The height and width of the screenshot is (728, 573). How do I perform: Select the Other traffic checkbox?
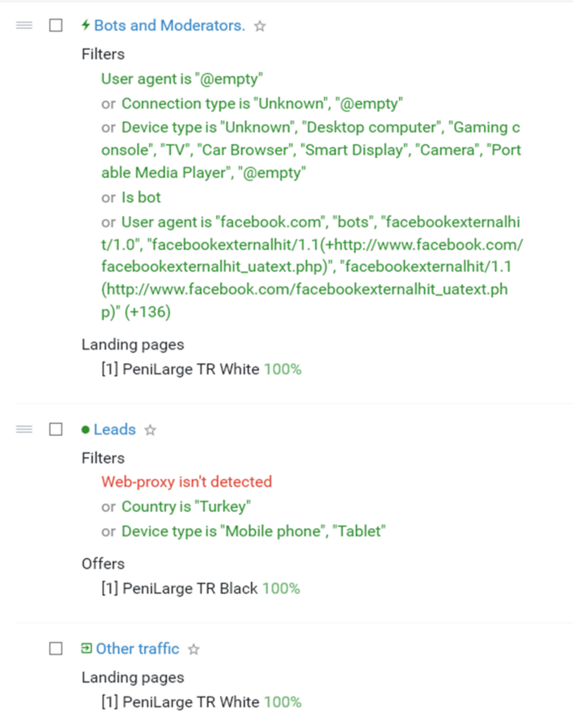click(56, 648)
